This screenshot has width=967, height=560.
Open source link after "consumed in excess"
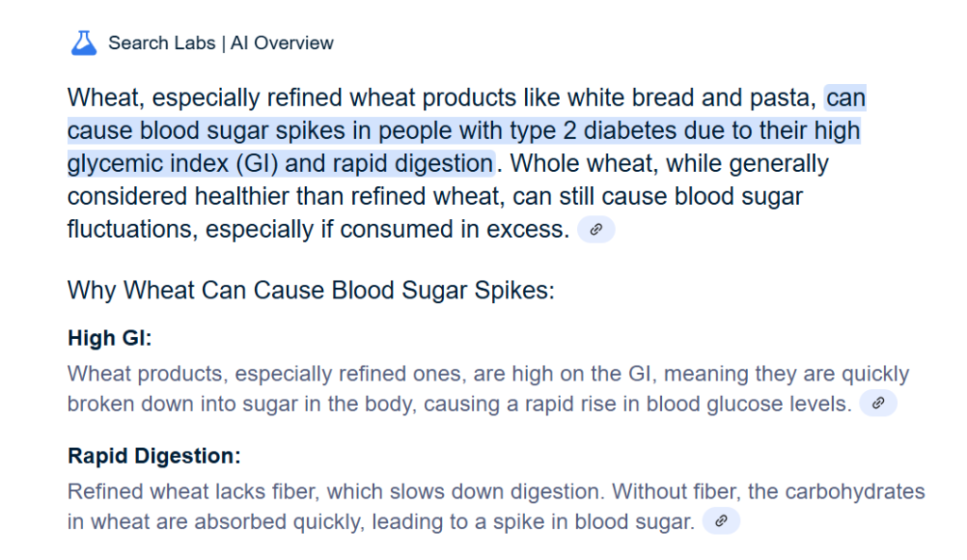click(x=596, y=229)
